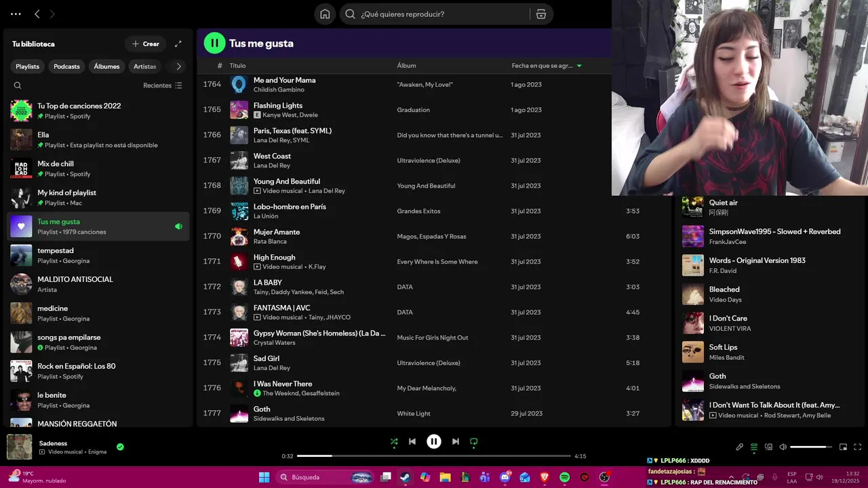The width and height of the screenshot is (868, 488).
Task: Sort by the Álbum column header
Action: coord(406,66)
